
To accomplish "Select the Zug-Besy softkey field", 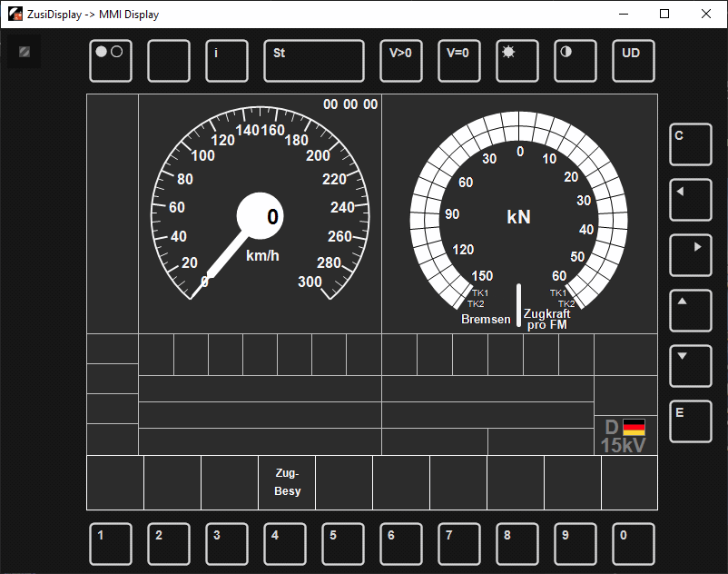I will click(287, 482).
